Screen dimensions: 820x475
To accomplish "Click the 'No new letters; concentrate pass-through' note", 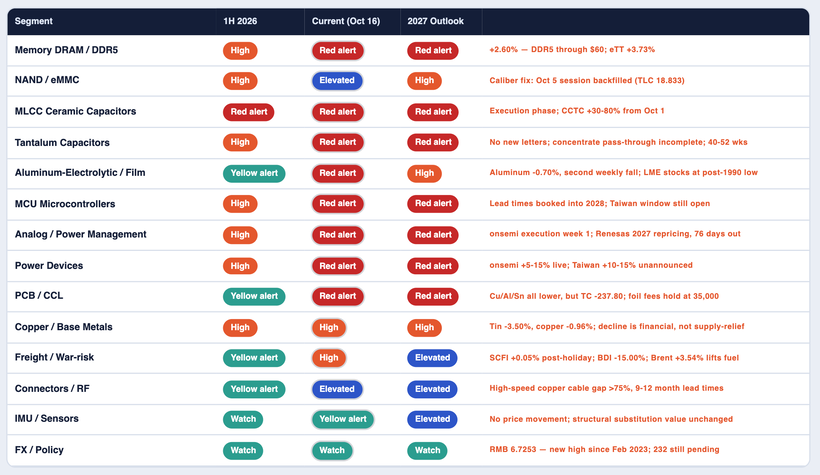I will pos(618,142).
